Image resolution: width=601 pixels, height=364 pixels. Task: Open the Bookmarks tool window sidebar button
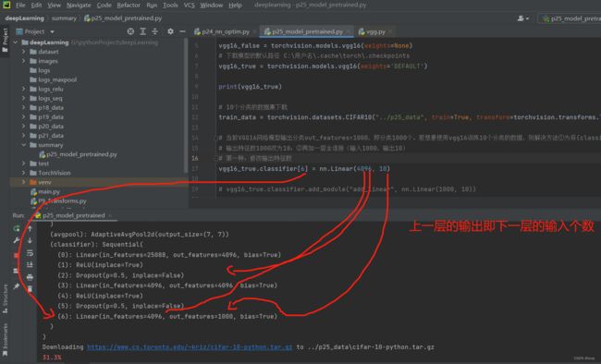tap(5, 340)
